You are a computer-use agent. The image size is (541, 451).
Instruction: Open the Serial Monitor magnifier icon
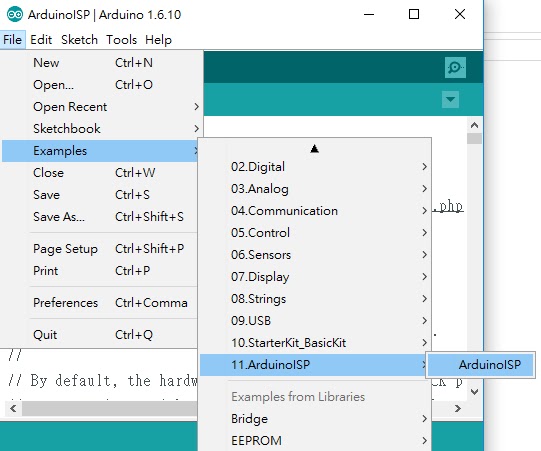click(455, 67)
